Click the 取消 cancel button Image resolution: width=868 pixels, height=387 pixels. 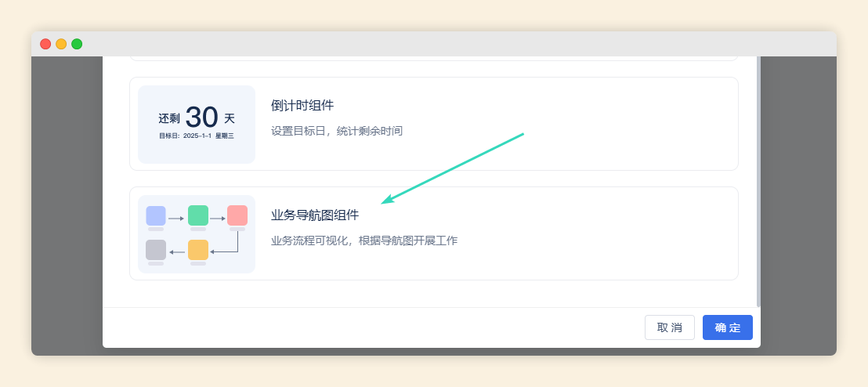[x=669, y=327]
